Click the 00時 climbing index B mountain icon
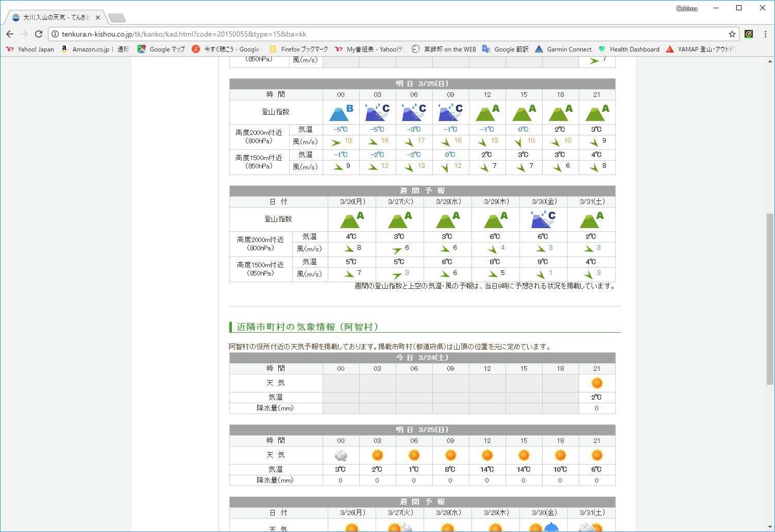 pyautogui.click(x=341, y=112)
